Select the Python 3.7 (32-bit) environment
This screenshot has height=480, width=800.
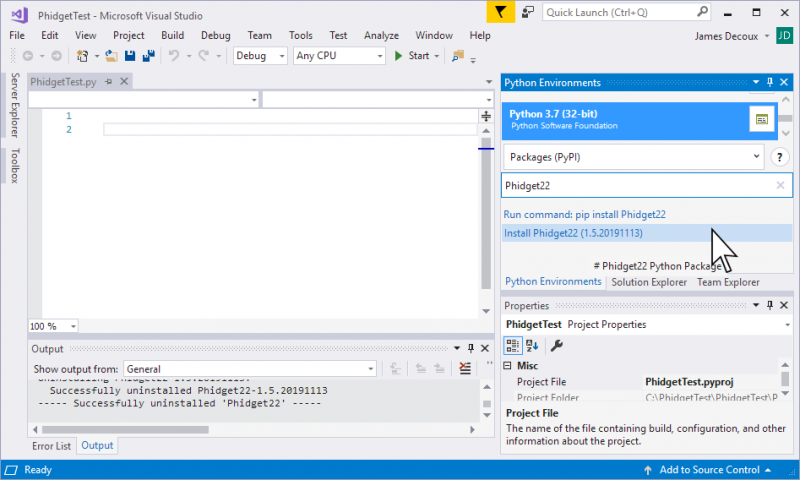click(639, 120)
